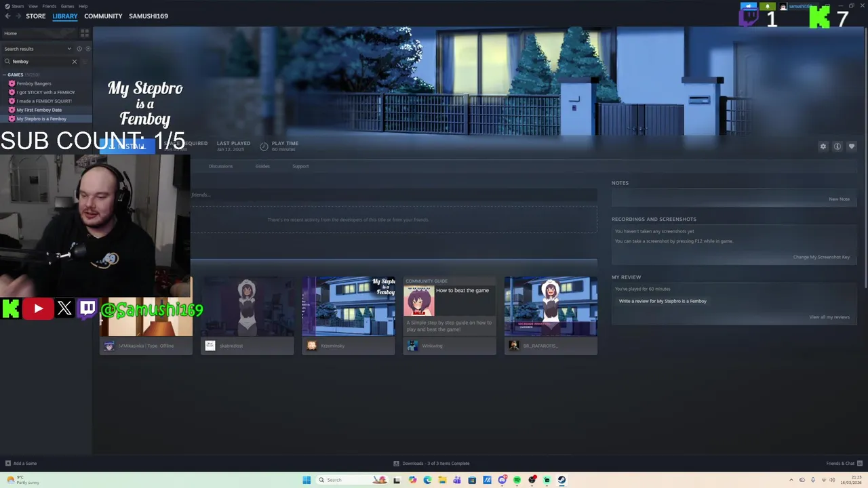Click the Steam icon on taskbar
868x488 pixels.
(x=561, y=480)
